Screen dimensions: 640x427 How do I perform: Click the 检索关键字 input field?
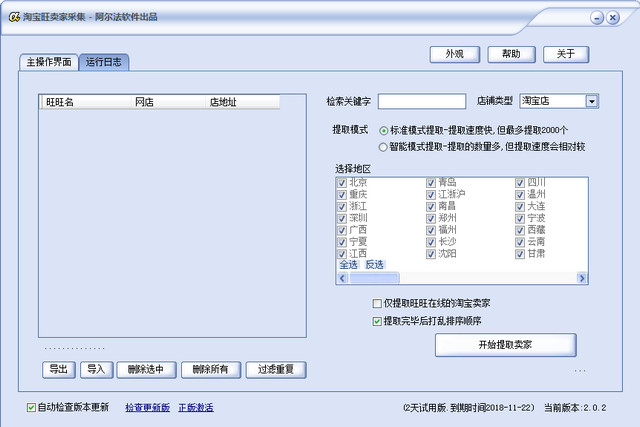click(x=421, y=101)
